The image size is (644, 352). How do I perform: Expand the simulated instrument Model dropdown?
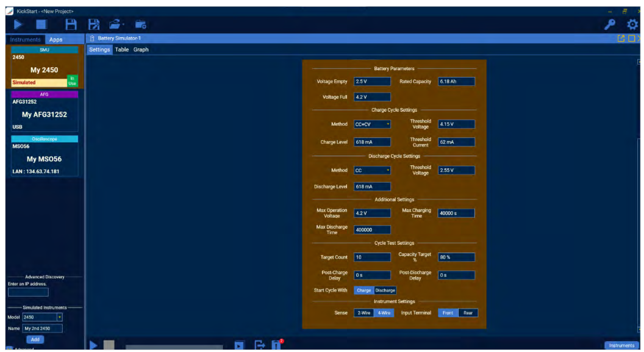tap(59, 317)
